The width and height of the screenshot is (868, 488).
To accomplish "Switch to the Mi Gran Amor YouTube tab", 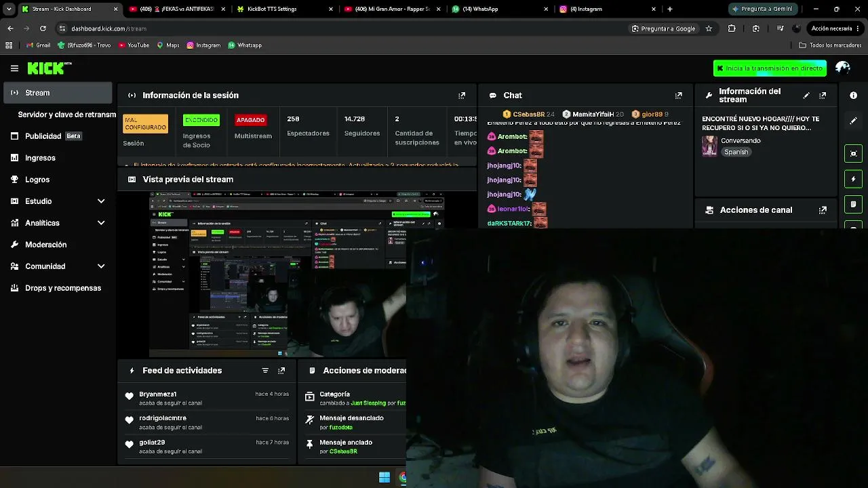I will 393,9.
